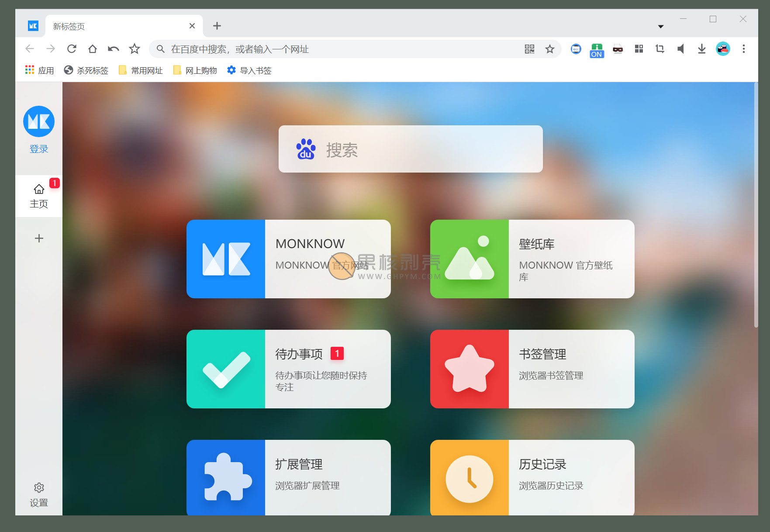Mute sound with the speaker icon
This screenshot has width=770, height=532.
(x=680, y=49)
